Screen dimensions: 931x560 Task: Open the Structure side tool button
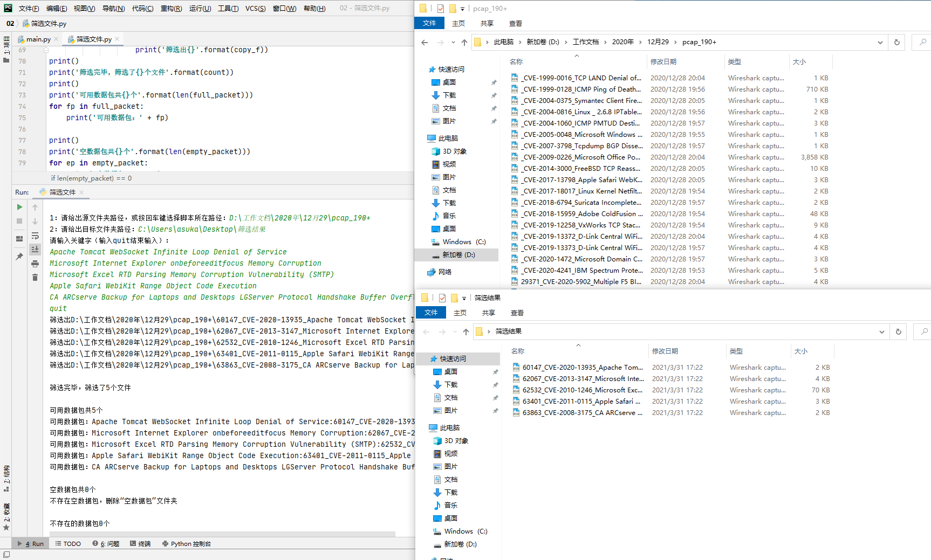(6, 479)
